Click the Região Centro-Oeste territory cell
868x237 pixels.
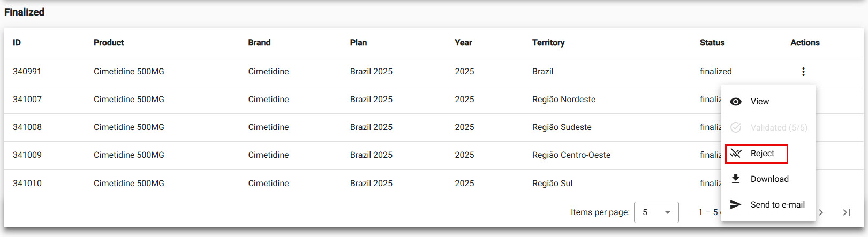pyautogui.click(x=571, y=155)
